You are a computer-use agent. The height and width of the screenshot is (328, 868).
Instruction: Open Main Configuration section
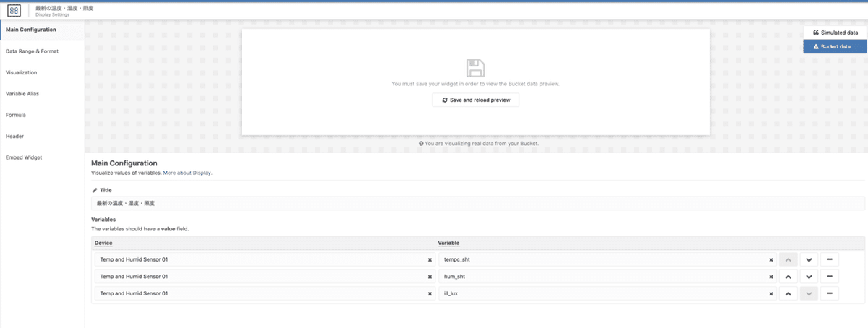(x=42, y=30)
